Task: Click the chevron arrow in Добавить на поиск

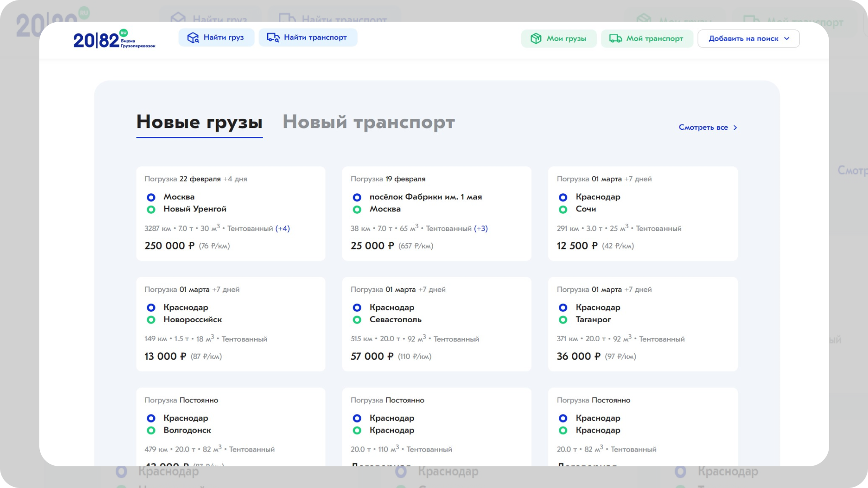Action: coord(787,38)
